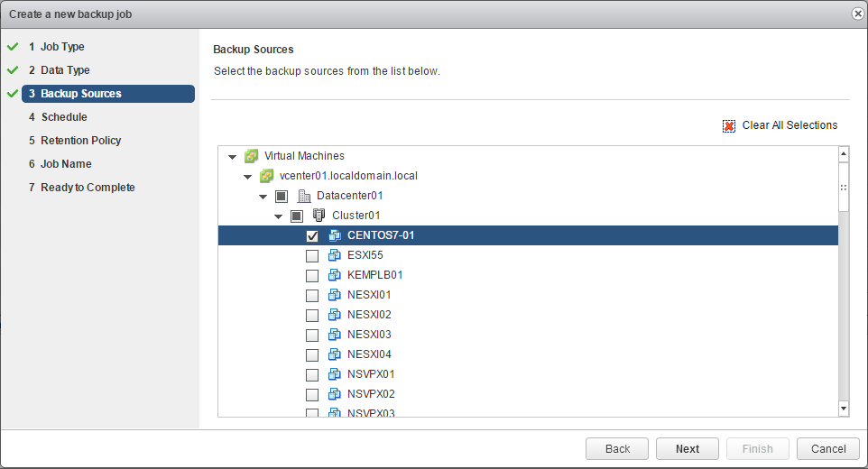The width and height of the screenshot is (868, 469).
Task: Click the NSVPX01 virtual machine icon
Action: (334, 374)
